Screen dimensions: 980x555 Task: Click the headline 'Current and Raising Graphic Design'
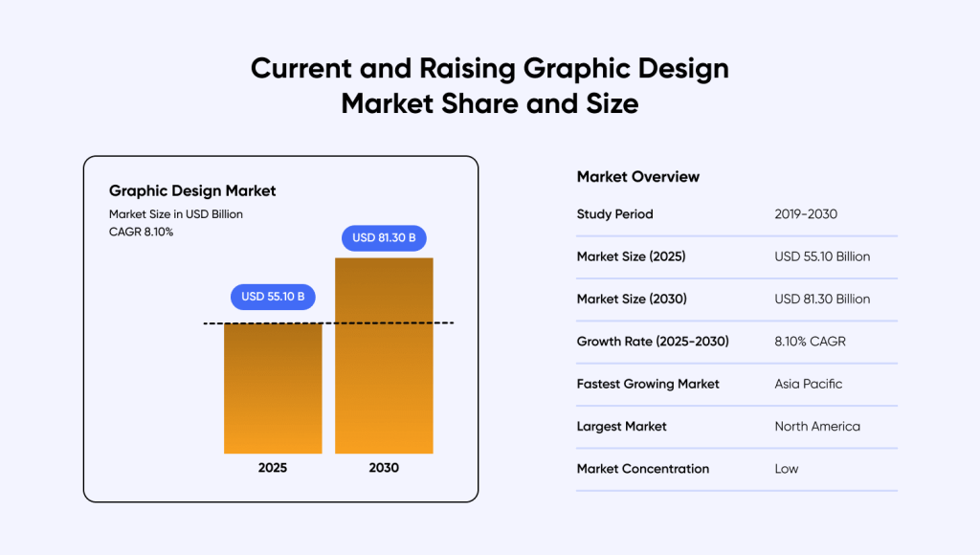coord(489,69)
